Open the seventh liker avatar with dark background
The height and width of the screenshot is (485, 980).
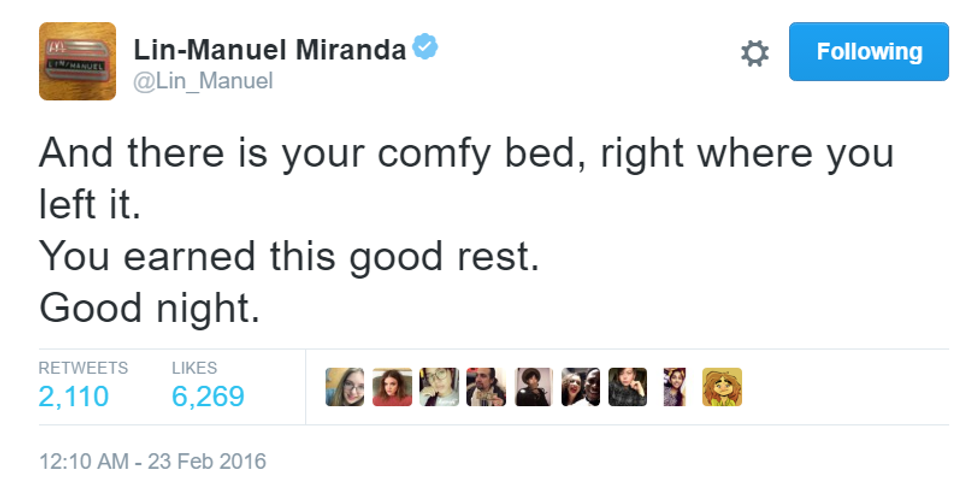pos(627,387)
